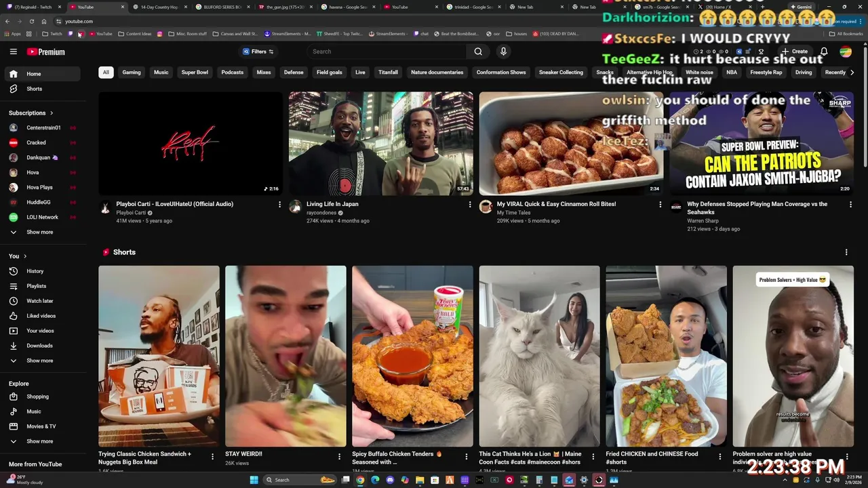Select the Super Bowl filter chip
This screenshot has width=868, height=488.
tap(195, 73)
